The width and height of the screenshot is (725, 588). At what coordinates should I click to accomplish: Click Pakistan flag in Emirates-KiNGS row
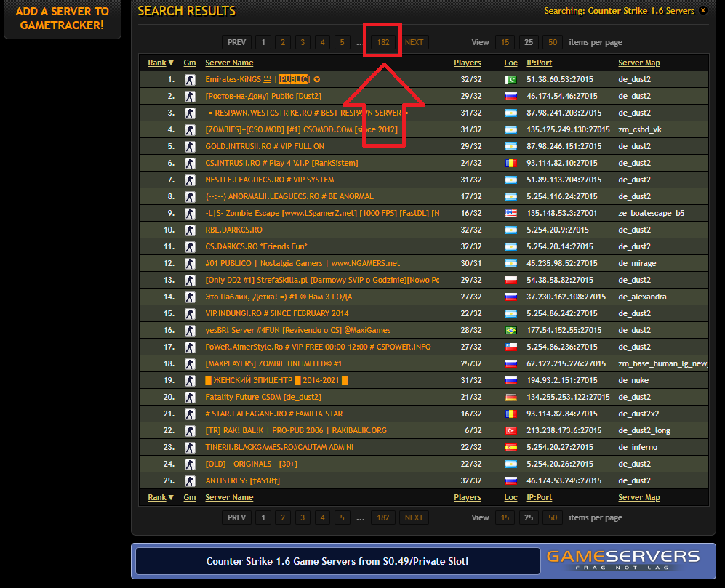511,79
